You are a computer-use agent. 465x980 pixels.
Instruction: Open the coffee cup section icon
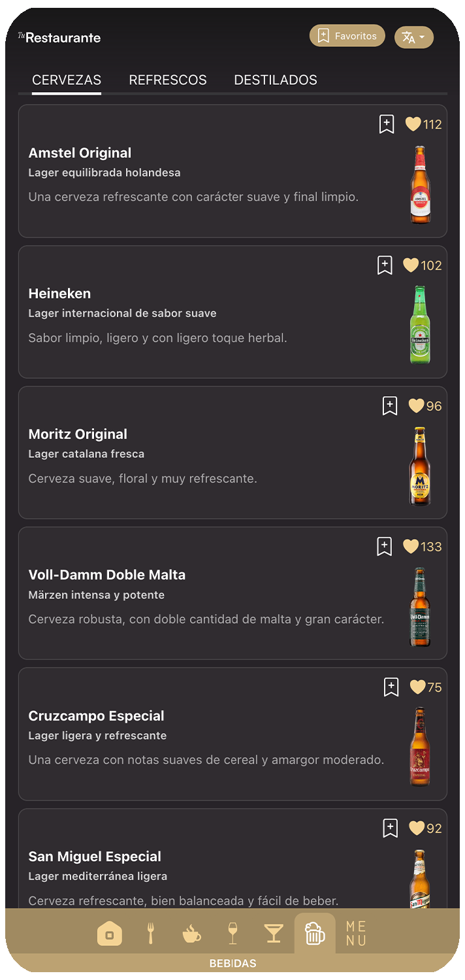click(191, 934)
